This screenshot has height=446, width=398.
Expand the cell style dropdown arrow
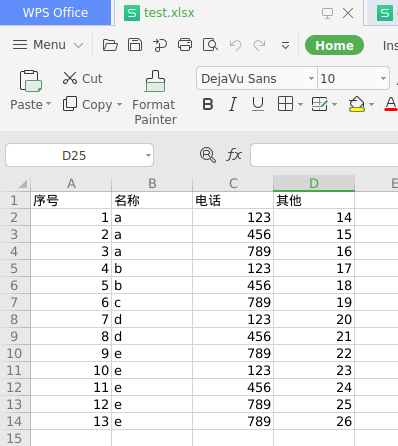(335, 105)
